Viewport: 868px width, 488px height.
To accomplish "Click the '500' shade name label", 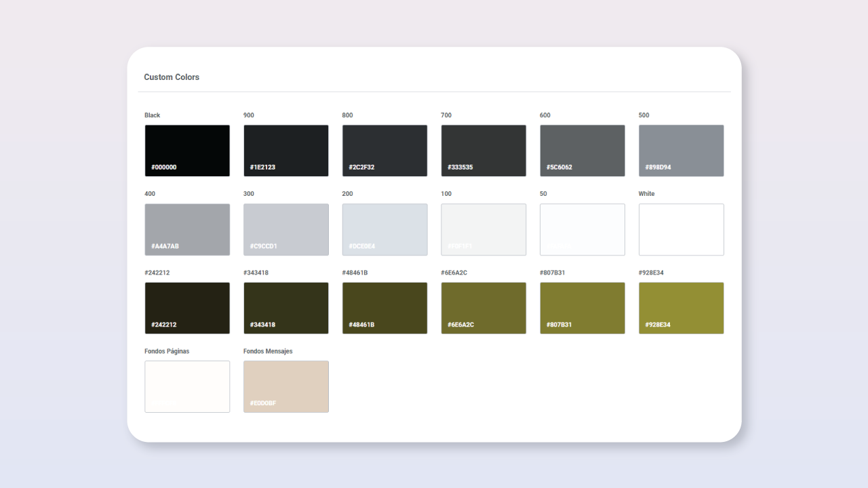I will (x=644, y=115).
